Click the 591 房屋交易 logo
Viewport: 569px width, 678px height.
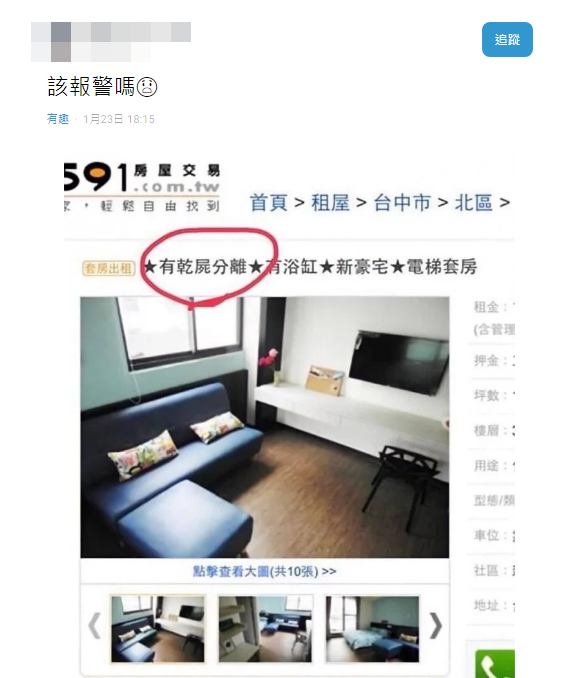pyautogui.click(x=142, y=187)
